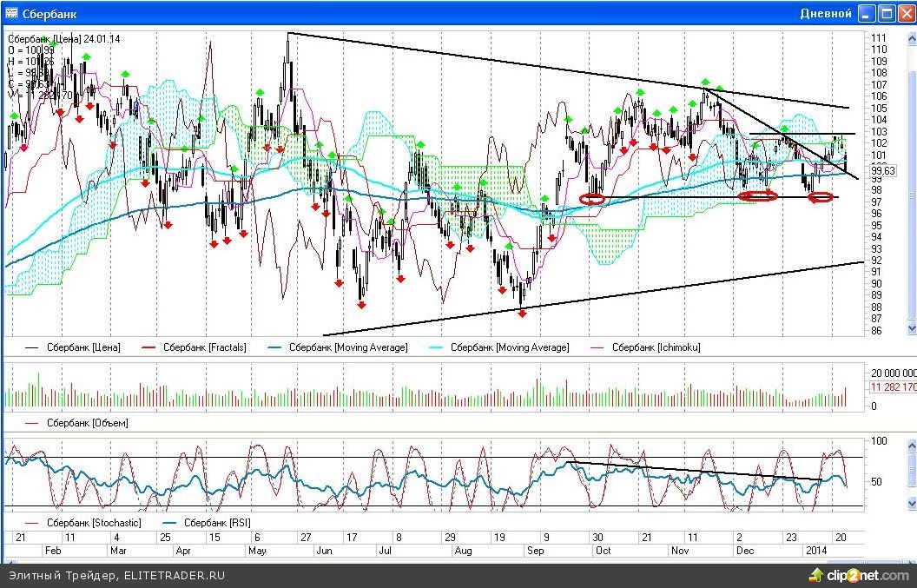Select the Сбербанк [Ichimoku] legend entry
Image resolution: width=917 pixels, height=588 pixels.
point(645,347)
